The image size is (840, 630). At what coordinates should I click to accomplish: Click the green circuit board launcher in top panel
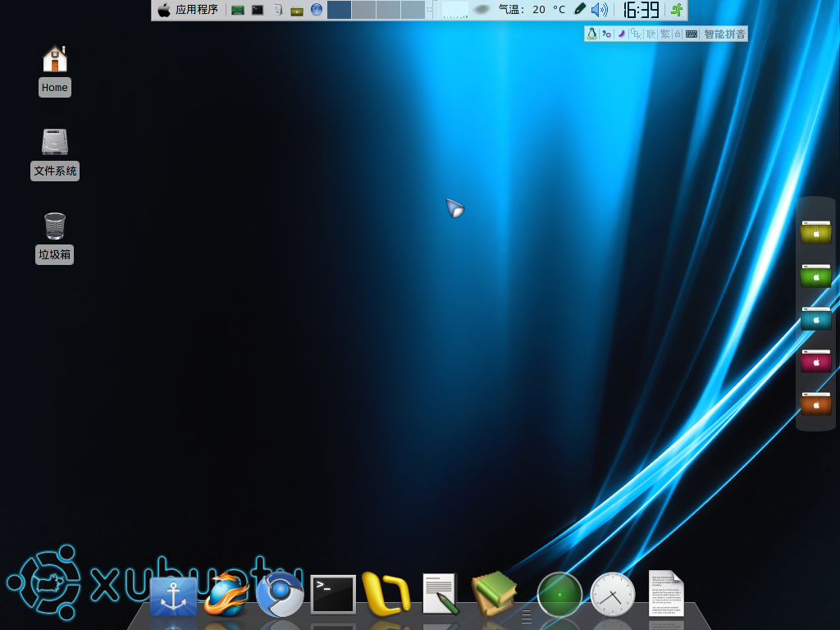[238, 10]
